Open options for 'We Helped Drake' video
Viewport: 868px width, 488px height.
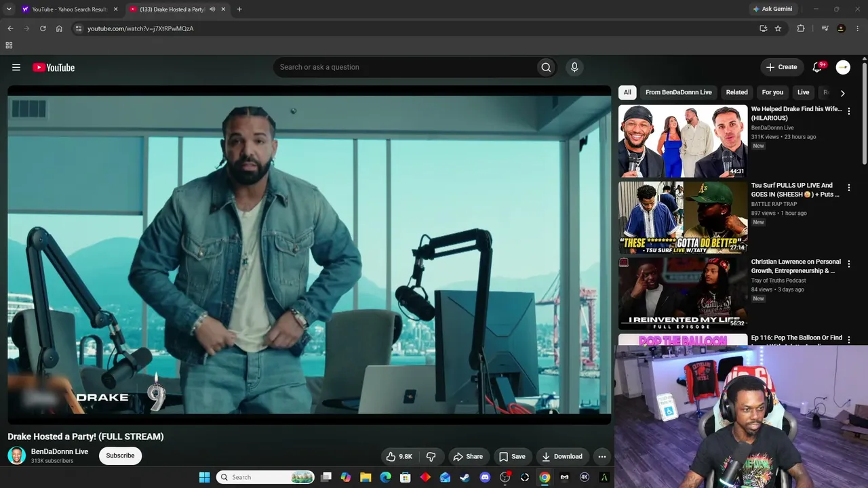848,111
